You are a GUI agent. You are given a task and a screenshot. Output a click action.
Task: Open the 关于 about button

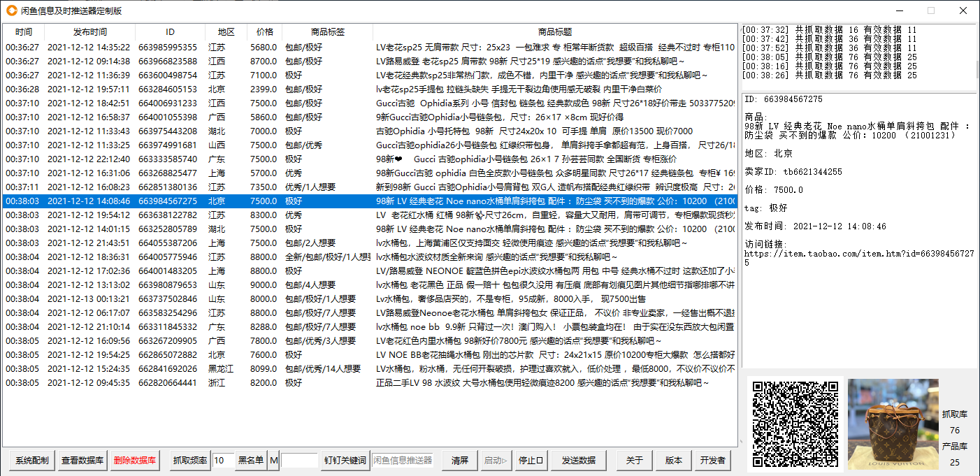point(634,461)
